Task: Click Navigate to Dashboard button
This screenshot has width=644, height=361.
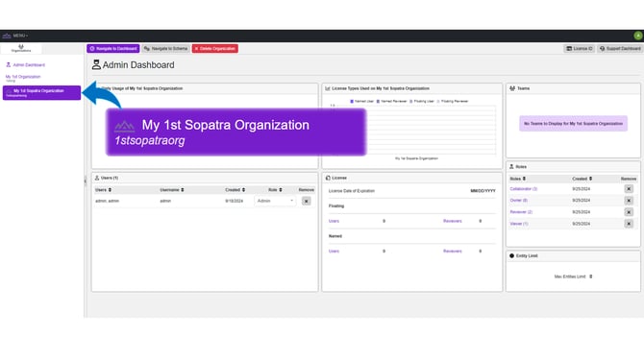Action: click(113, 48)
